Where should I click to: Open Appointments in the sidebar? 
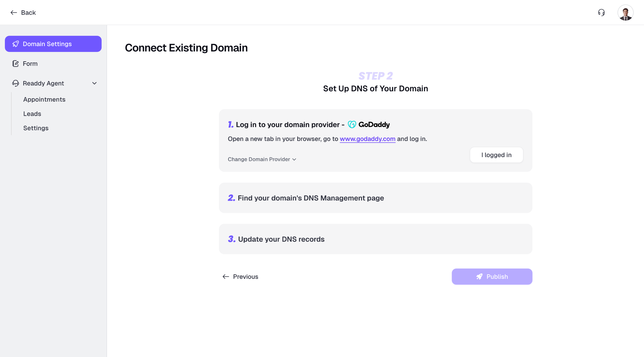click(44, 100)
